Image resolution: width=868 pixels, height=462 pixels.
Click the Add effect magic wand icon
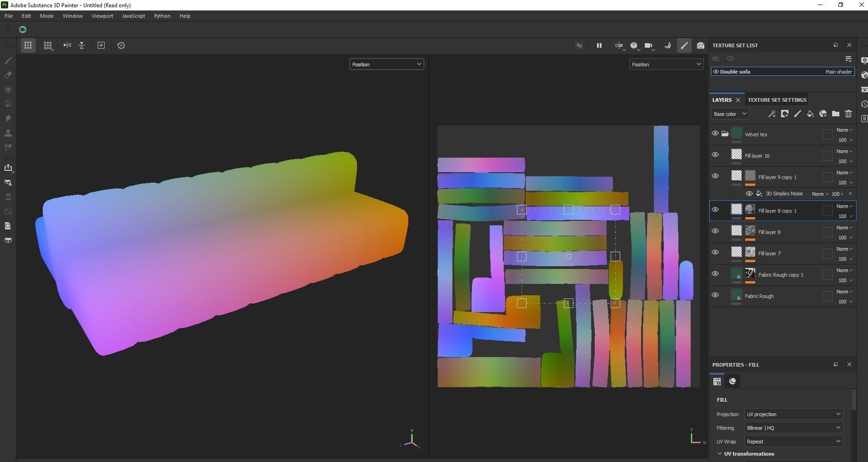[x=772, y=114]
